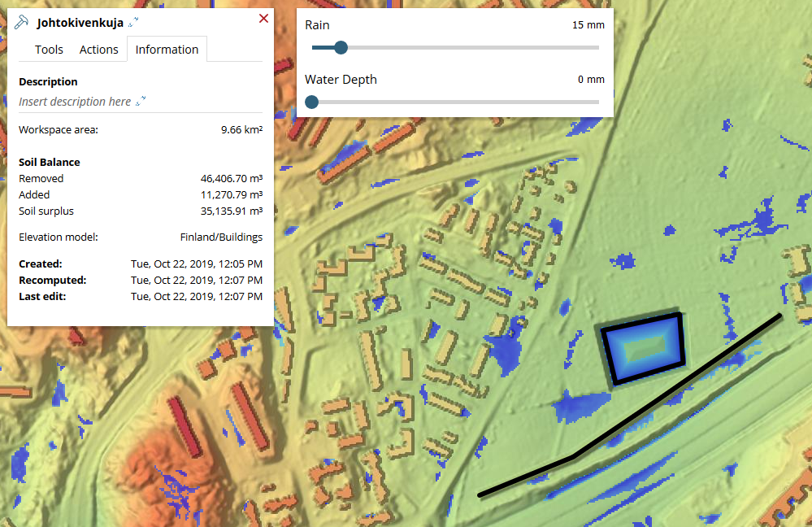Select the blue excavated basin on map
Image resolution: width=812 pixels, height=527 pixels.
645,349
